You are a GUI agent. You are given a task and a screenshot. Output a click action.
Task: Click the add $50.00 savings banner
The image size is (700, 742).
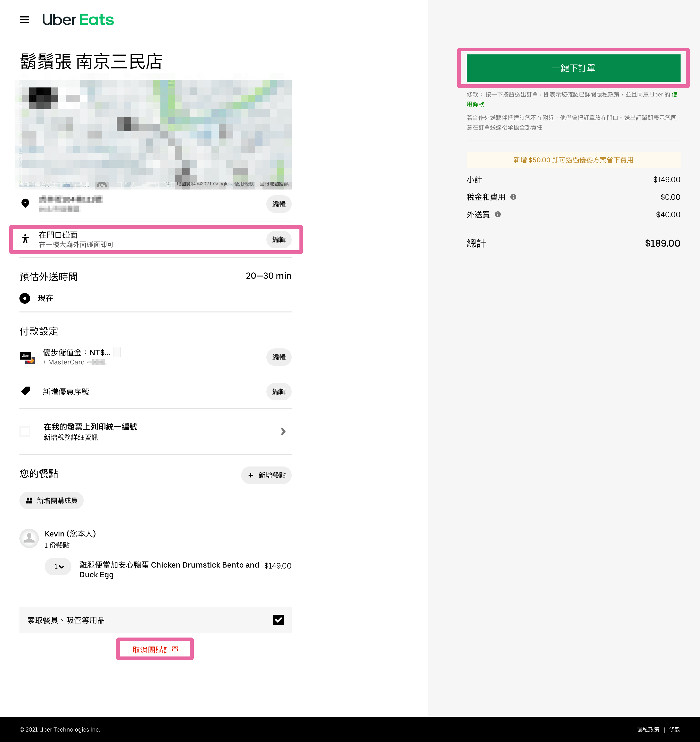pos(573,160)
